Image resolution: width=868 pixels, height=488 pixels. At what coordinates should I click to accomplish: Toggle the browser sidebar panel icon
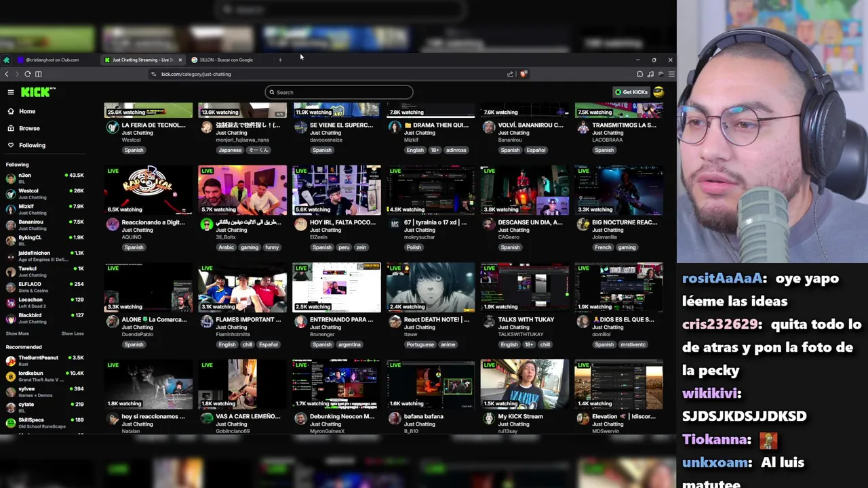point(39,74)
